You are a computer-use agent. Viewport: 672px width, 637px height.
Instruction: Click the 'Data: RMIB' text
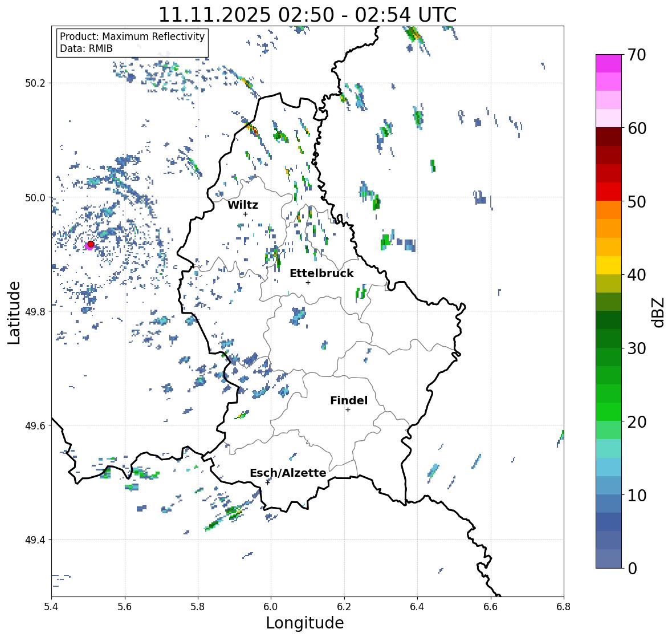click(85, 48)
